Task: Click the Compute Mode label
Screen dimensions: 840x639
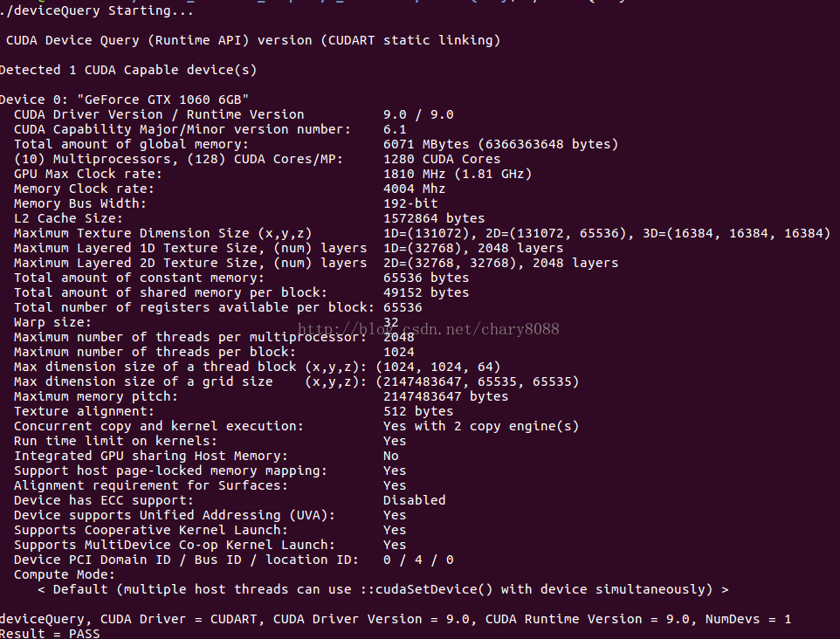Action: tap(65, 574)
